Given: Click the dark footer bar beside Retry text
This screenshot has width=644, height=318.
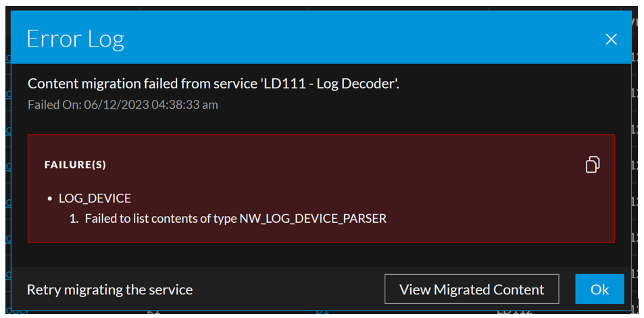Looking at the screenshot, I should (291, 290).
